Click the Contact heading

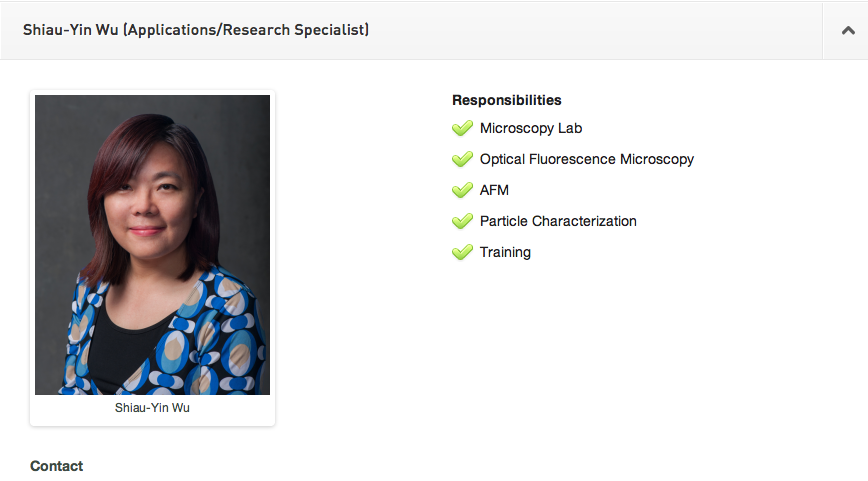click(56, 466)
